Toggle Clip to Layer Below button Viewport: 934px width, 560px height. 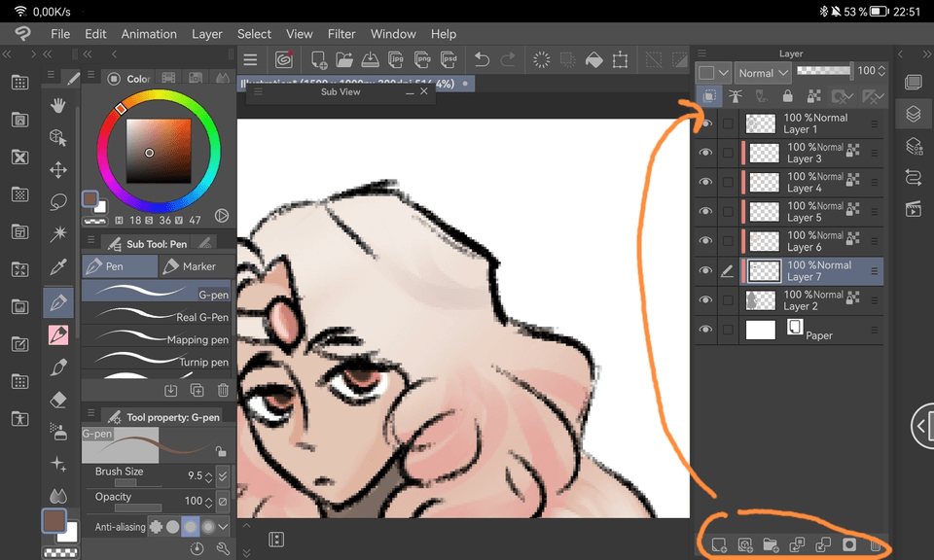pos(709,96)
